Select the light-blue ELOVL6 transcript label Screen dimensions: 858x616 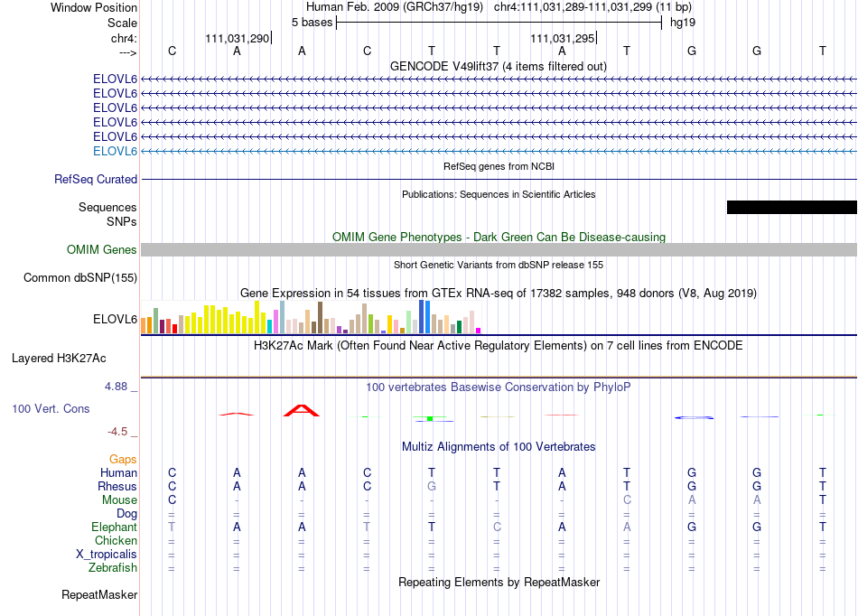pyautogui.click(x=115, y=151)
